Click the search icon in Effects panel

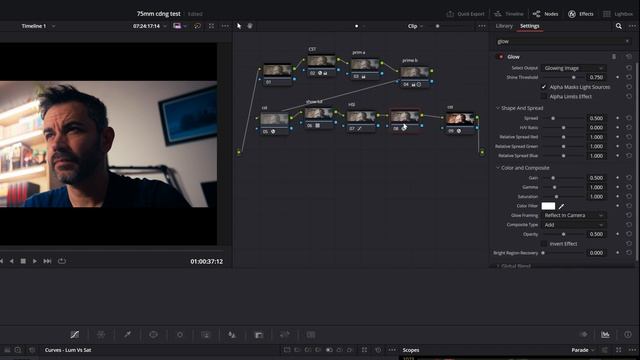coord(619,26)
